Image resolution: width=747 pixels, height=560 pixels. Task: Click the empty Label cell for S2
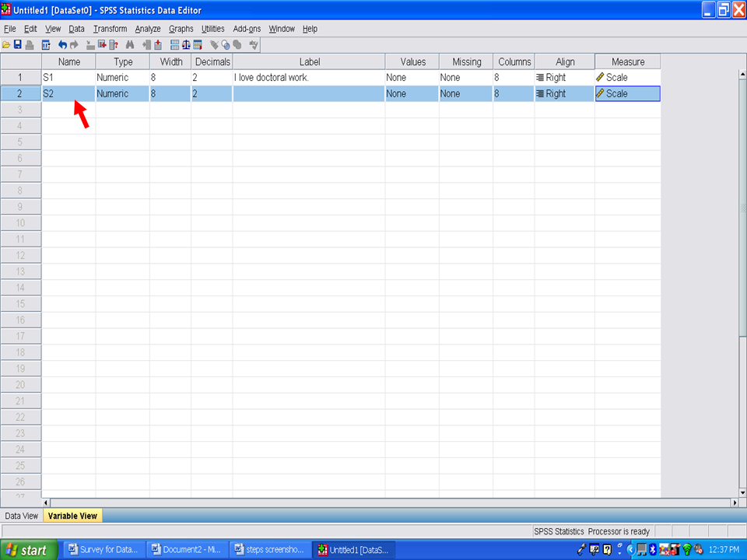coord(308,93)
